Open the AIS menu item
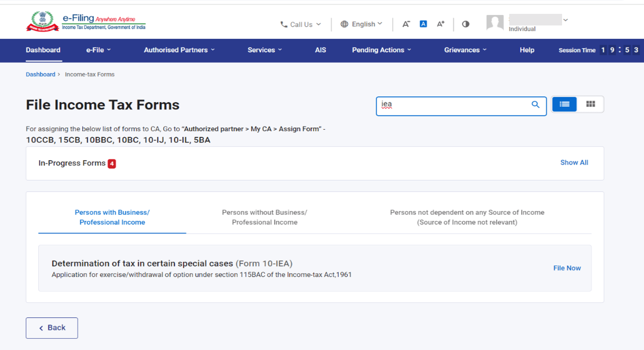Image resolution: width=644 pixels, height=350 pixels. click(x=320, y=50)
